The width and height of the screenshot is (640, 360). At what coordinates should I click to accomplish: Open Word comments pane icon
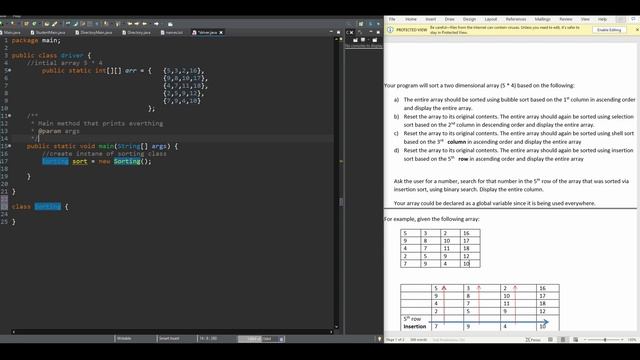click(x=633, y=19)
